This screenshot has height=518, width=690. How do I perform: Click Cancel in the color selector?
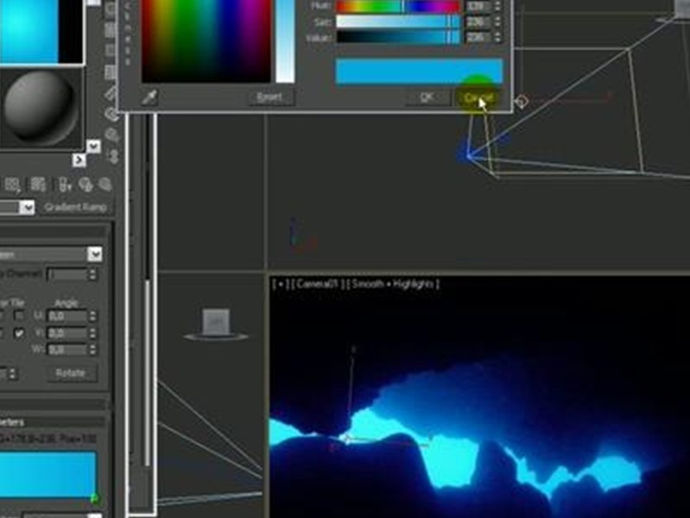click(477, 98)
